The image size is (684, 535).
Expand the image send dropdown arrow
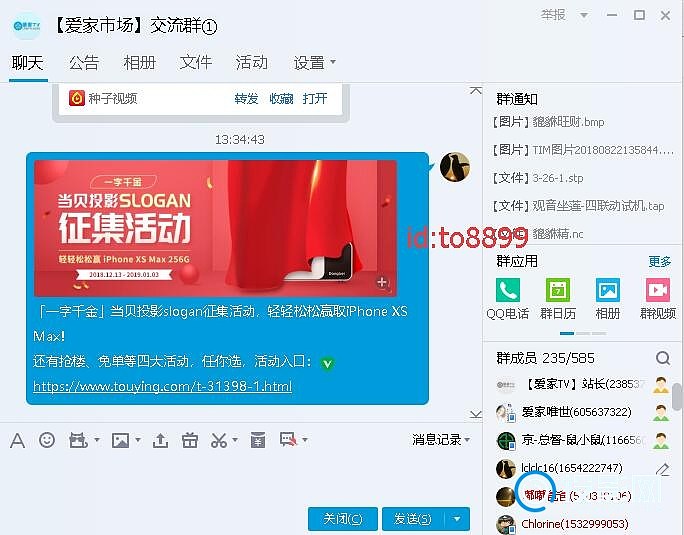pyautogui.click(x=138, y=440)
